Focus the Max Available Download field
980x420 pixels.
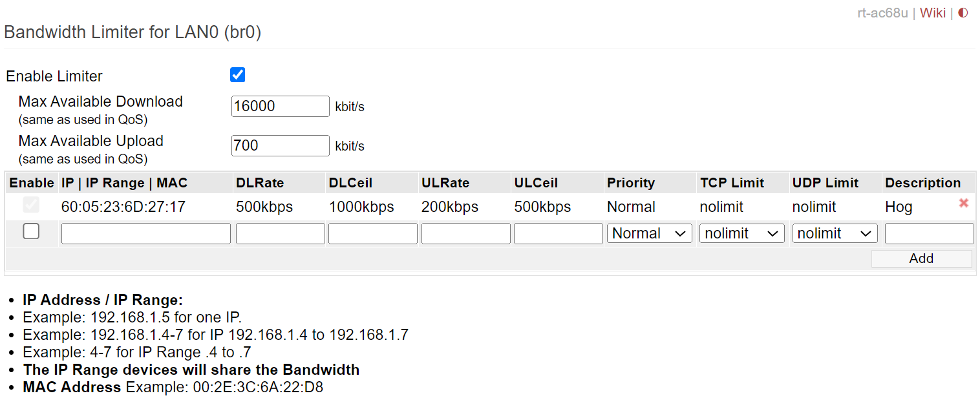point(281,106)
